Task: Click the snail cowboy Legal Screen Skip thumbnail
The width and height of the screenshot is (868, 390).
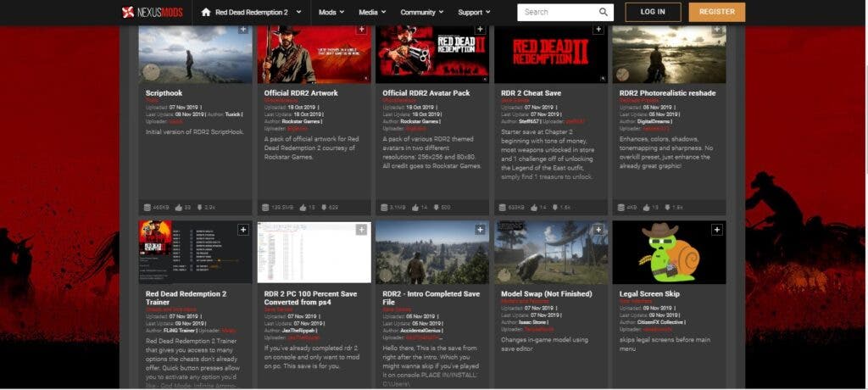Action: point(670,252)
